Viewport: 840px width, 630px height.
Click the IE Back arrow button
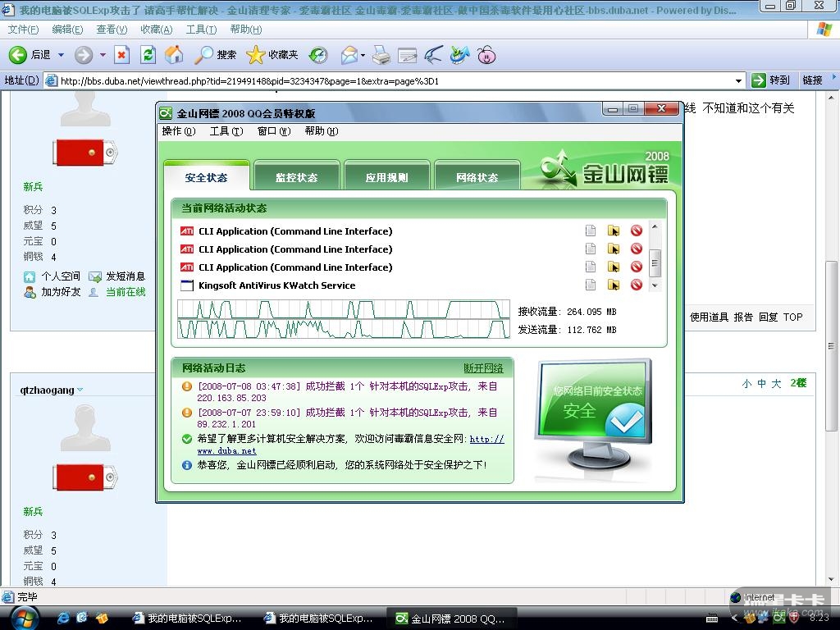pos(18,55)
